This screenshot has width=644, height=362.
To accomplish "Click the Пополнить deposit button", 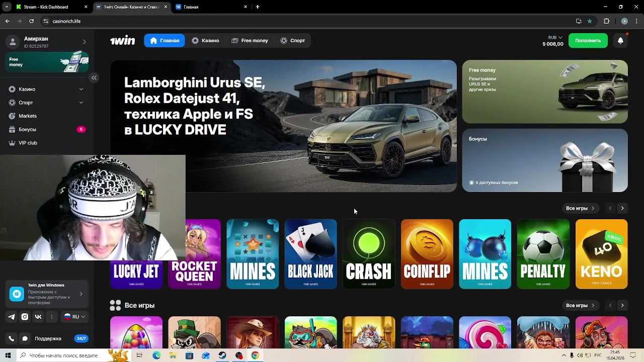I will [x=588, y=41].
